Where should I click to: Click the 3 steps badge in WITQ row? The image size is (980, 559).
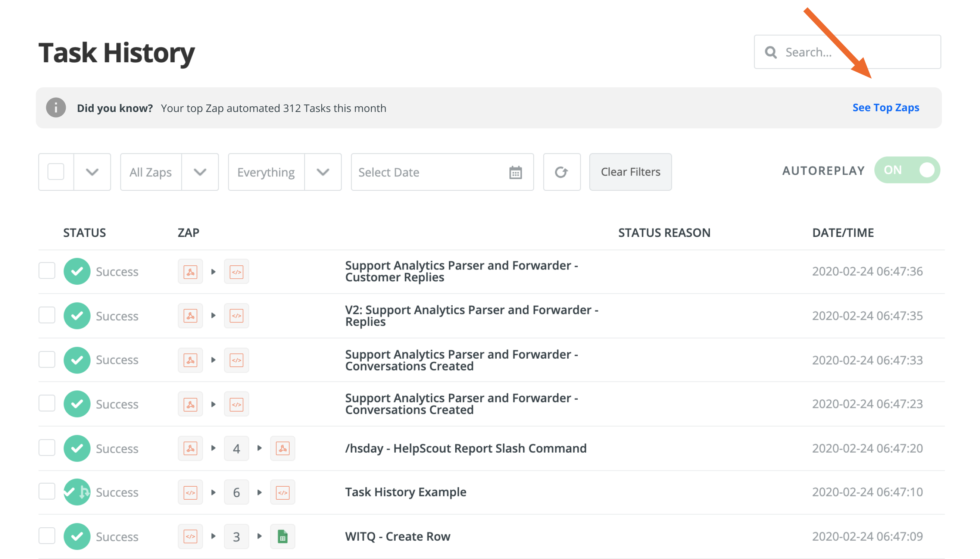point(236,536)
